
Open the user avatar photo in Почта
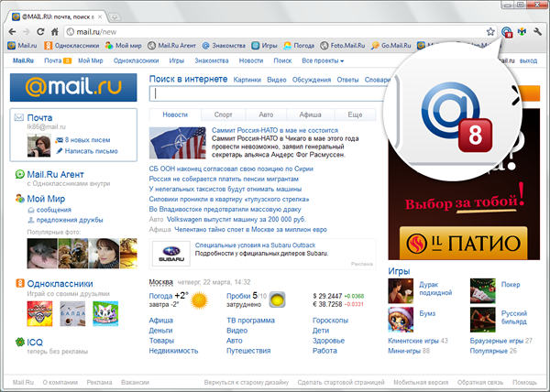click(38, 146)
